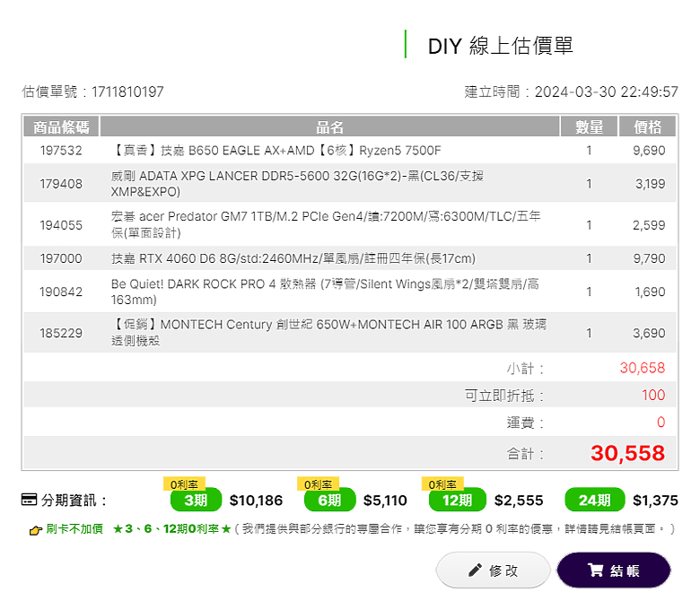700x610 pixels.
Task: Click barcode 185229
Action: tap(61, 333)
